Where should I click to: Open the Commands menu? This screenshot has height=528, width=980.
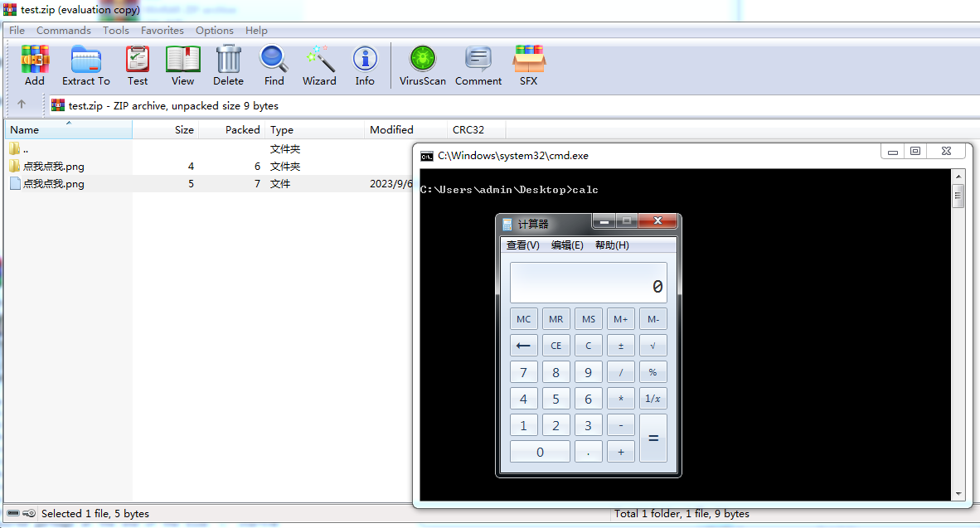tap(63, 31)
